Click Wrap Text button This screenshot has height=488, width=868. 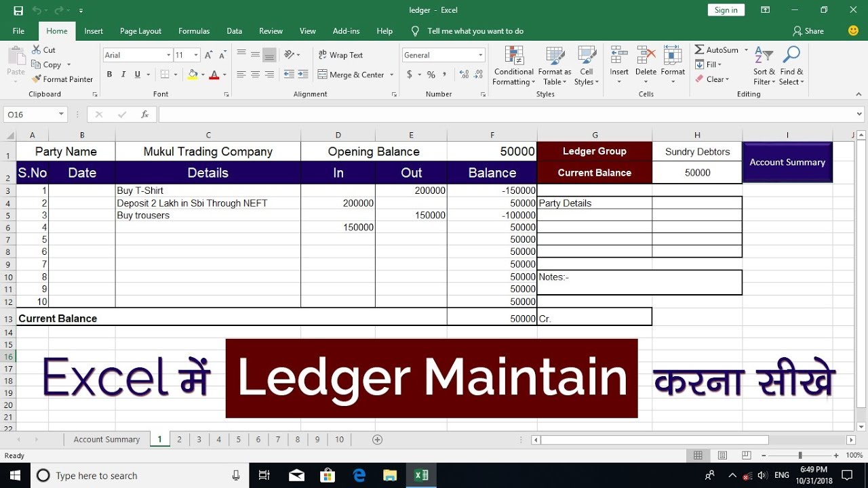(340, 55)
